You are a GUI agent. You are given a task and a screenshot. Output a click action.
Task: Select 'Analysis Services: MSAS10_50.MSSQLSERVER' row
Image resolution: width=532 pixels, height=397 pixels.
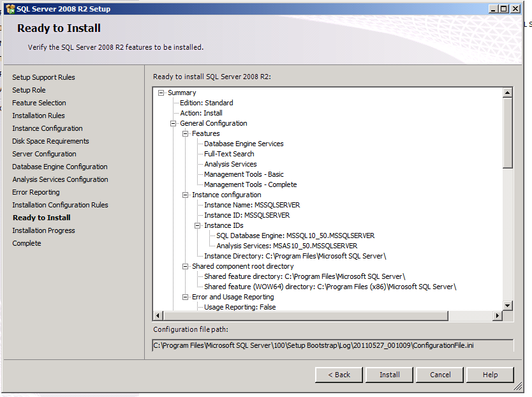[x=286, y=246]
